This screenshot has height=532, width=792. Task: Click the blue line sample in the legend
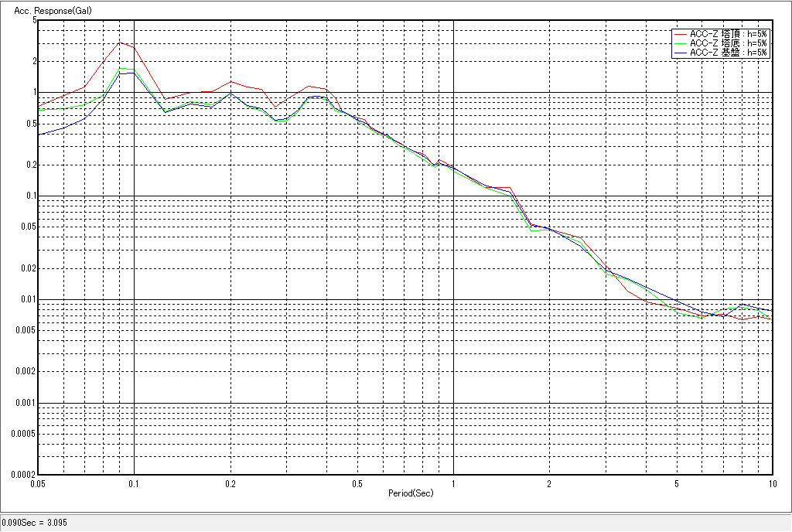681,53
